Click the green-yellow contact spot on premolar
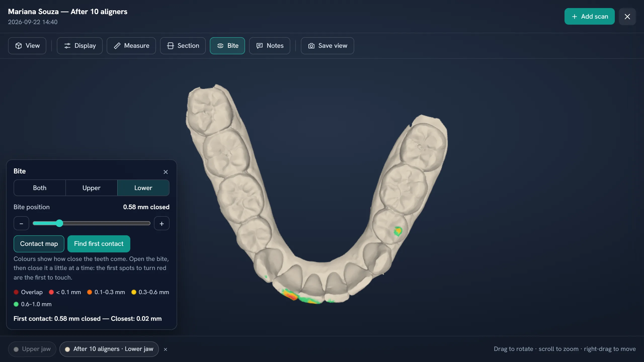Viewport: 644px width, 362px height. tap(398, 231)
